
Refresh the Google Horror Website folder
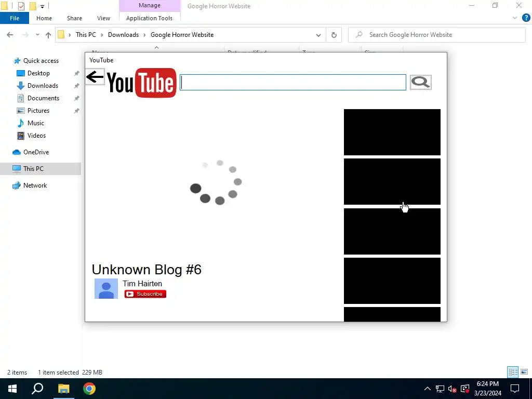coord(334,35)
